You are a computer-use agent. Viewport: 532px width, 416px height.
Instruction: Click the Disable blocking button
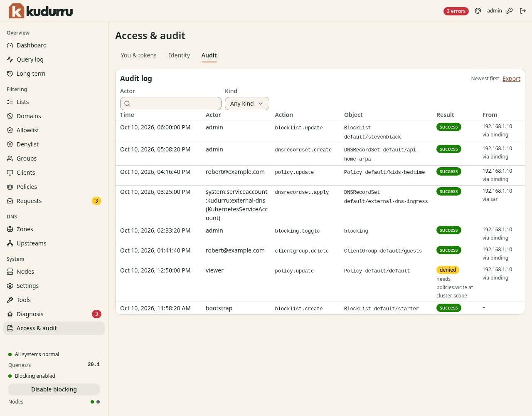[x=54, y=389]
